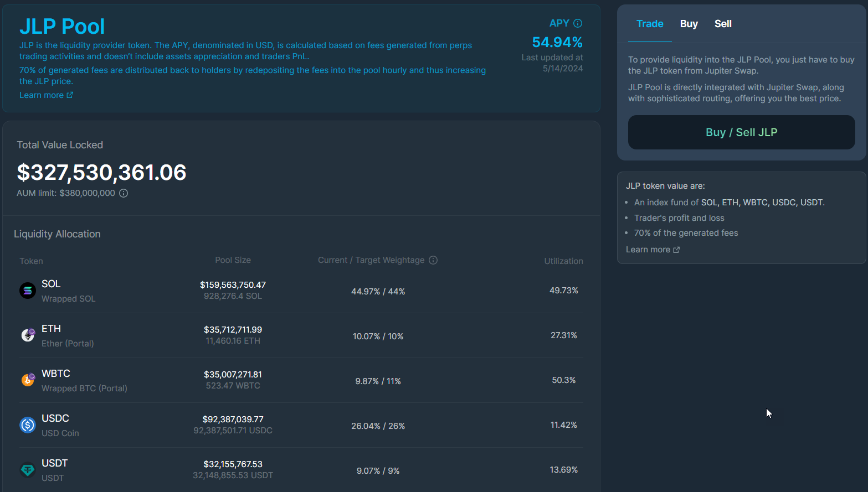Image resolution: width=868 pixels, height=492 pixels.
Task: Click the USDT token icon
Action: (28, 470)
